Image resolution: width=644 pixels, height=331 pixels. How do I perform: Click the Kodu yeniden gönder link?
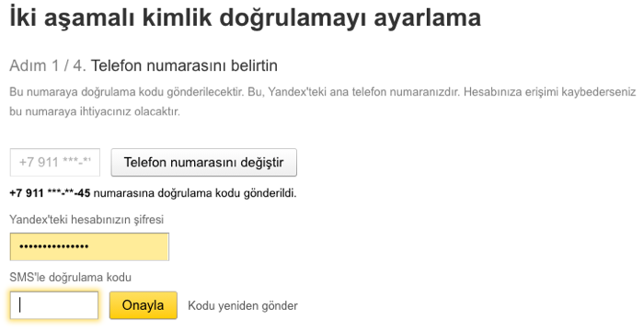click(243, 306)
